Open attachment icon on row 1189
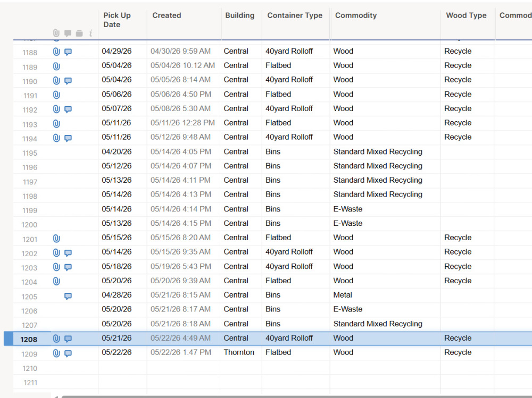The height and width of the screenshot is (398, 532). point(56,66)
